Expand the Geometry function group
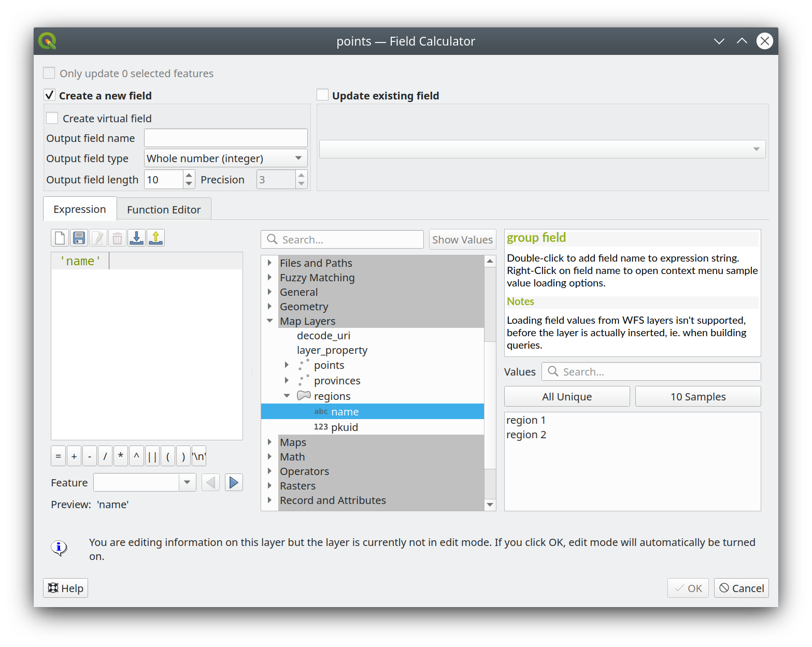This screenshot has height=647, width=812. 269,307
